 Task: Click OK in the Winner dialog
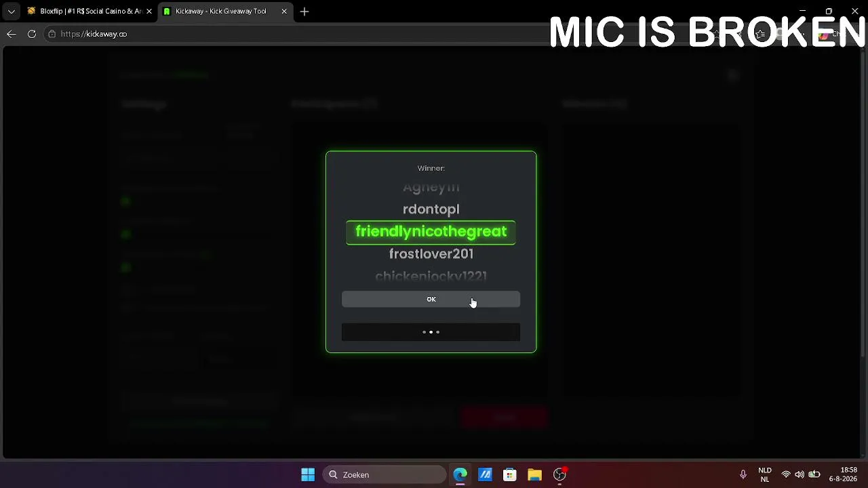point(431,299)
